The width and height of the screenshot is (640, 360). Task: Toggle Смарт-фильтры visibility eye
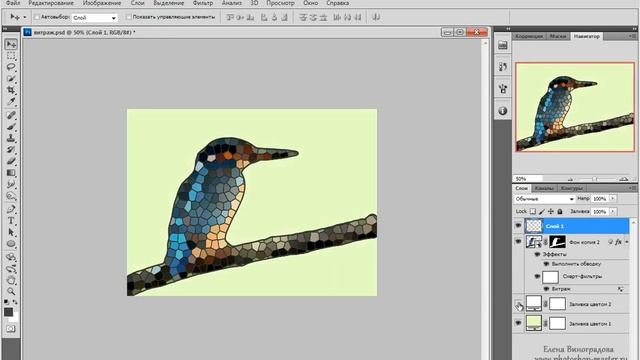click(x=537, y=276)
